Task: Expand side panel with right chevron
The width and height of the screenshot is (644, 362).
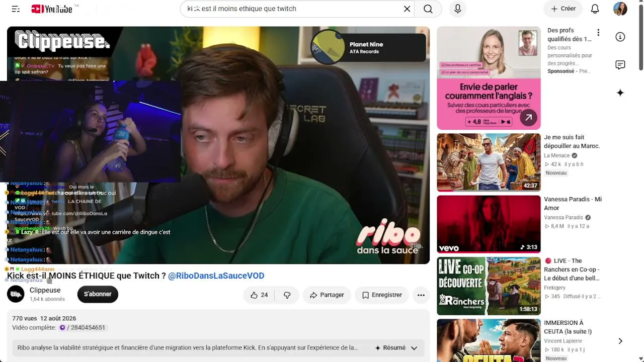Action: click(x=620, y=341)
